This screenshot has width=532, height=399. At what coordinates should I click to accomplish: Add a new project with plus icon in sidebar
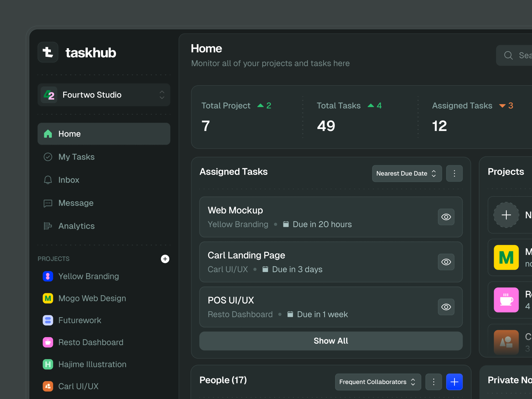[x=165, y=259]
